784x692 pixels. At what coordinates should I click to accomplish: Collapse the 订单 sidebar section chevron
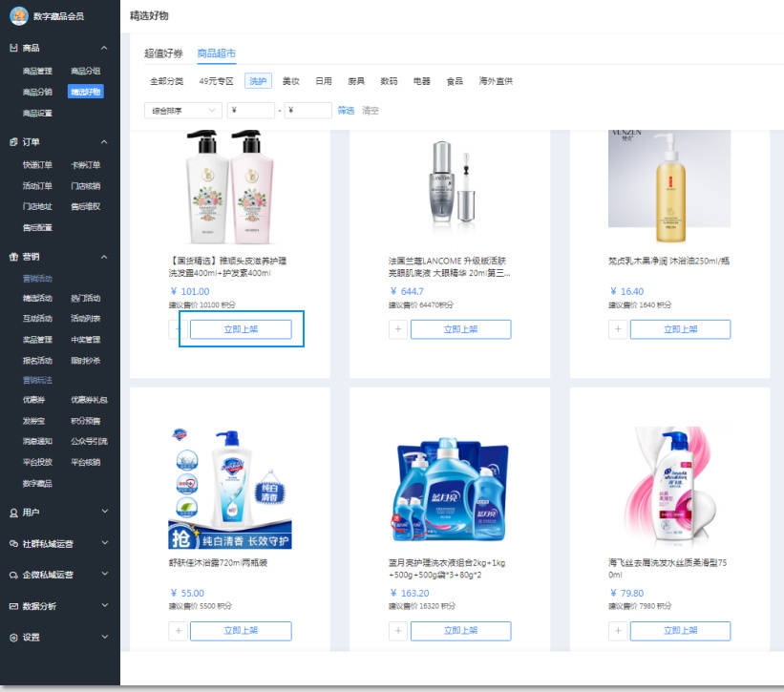click(104, 142)
